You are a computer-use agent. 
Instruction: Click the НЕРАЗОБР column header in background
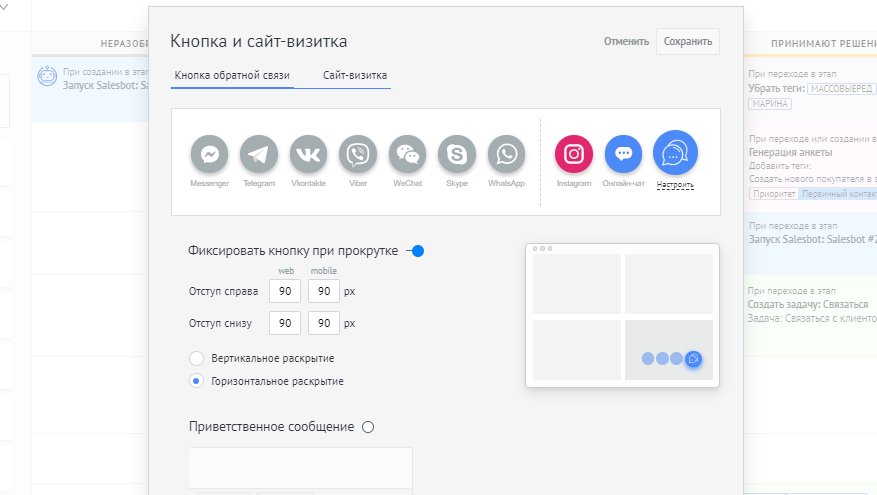[125, 44]
